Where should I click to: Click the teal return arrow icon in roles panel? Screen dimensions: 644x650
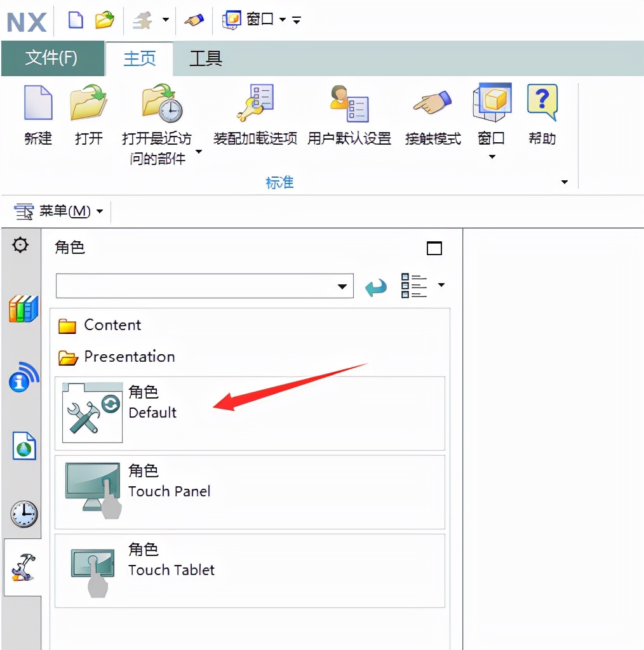point(376,287)
